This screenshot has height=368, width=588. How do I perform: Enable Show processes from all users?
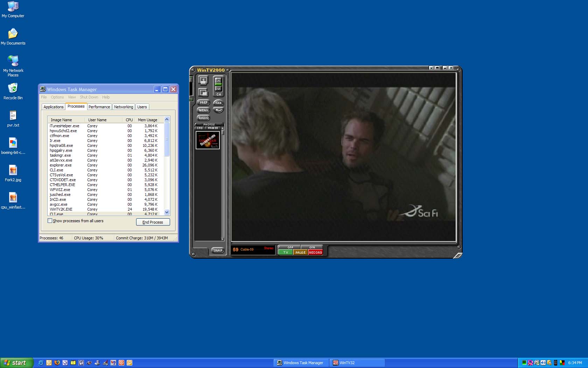(50, 221)
